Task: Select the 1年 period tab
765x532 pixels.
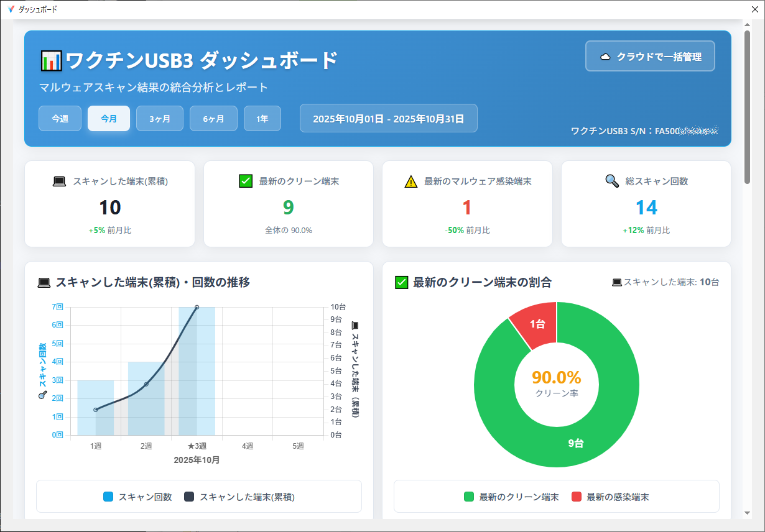Action: [262, 117]
